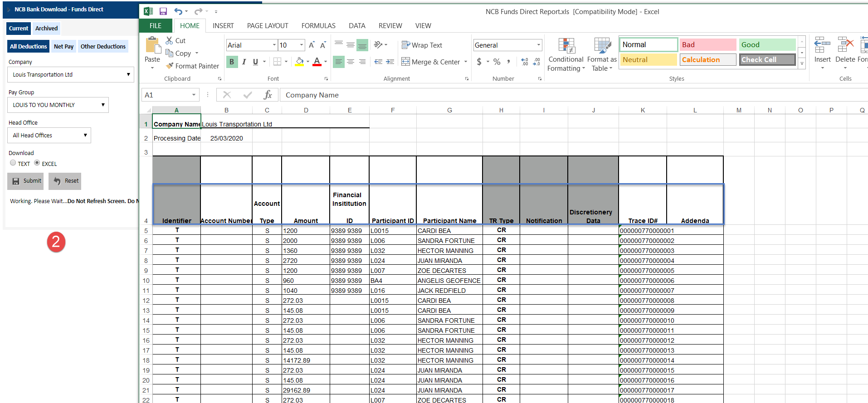Toggle left horizontal alignment
The height and width of the screenshot is (403, 868).
tap(338, 62)
